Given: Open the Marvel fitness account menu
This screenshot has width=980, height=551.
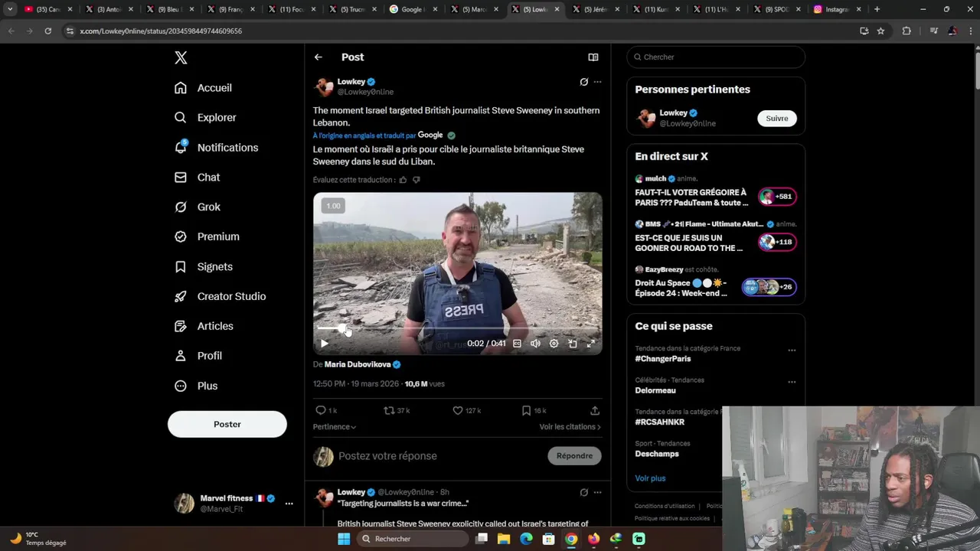Looking at the screenshot, I should (289, 504).
